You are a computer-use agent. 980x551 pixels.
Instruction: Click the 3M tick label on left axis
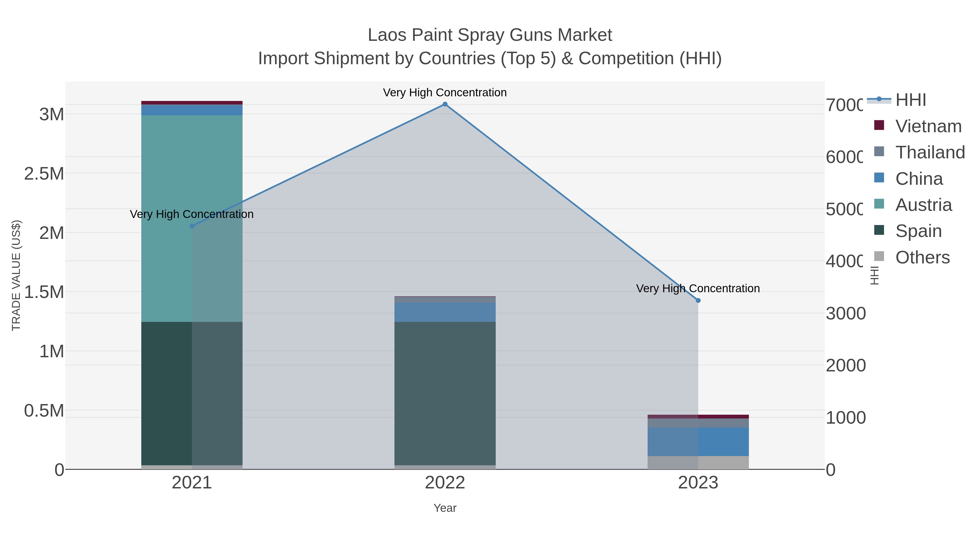pyautogui.click(x=52, y=114)
